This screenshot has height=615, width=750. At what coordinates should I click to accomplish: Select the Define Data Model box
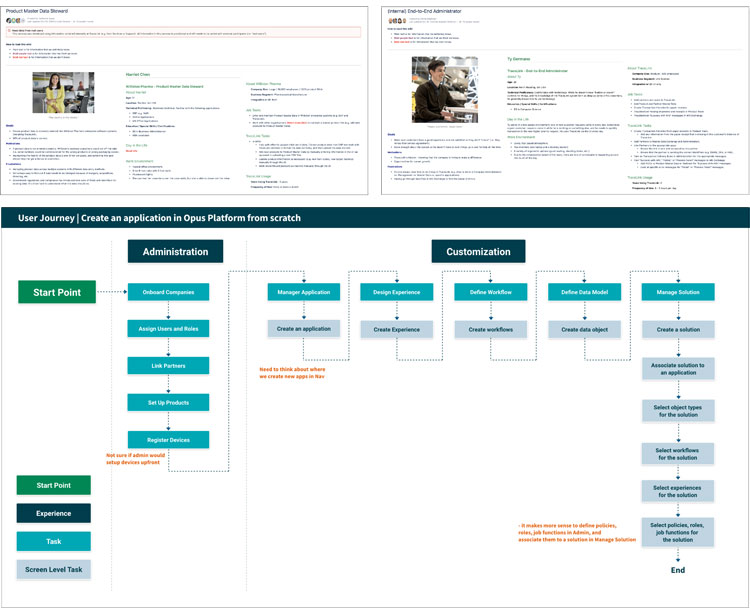point(584,292)
